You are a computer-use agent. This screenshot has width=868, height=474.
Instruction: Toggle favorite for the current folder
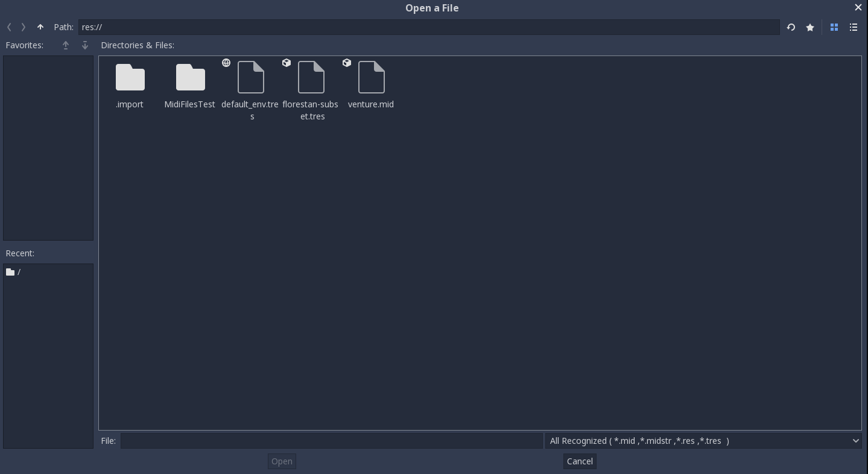[810, 27]
